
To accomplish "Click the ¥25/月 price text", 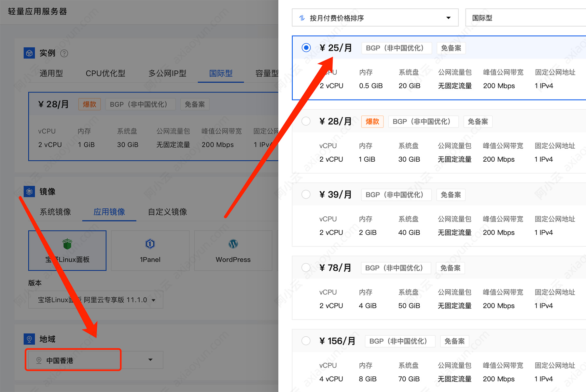I will [x=336, y=48].
